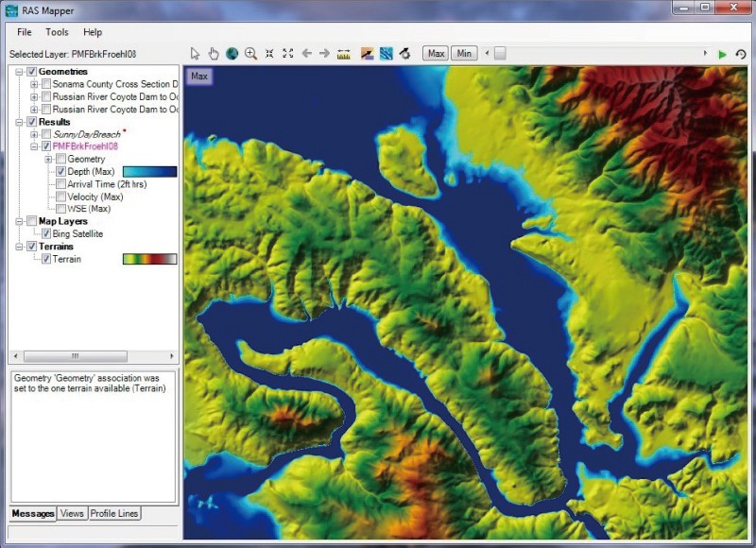Click the zoom in magnifier tool
Image resolution: width=756 pixels, height=548 pixels.
250,54
